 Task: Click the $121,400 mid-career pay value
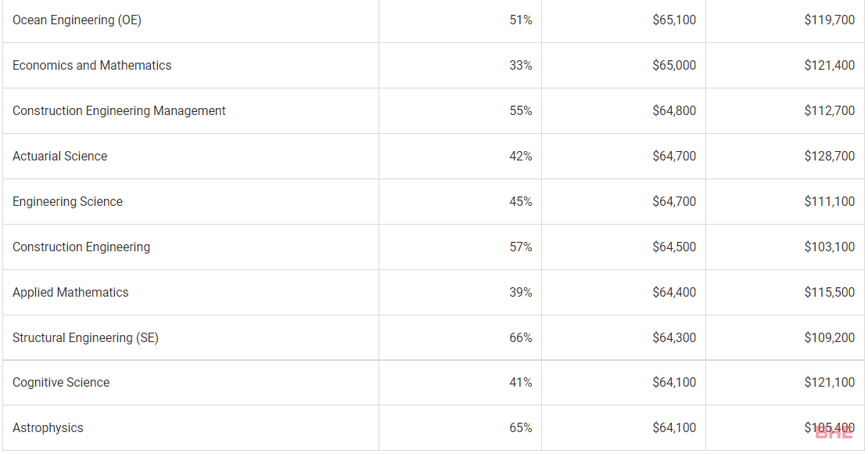tap(829, 66)
